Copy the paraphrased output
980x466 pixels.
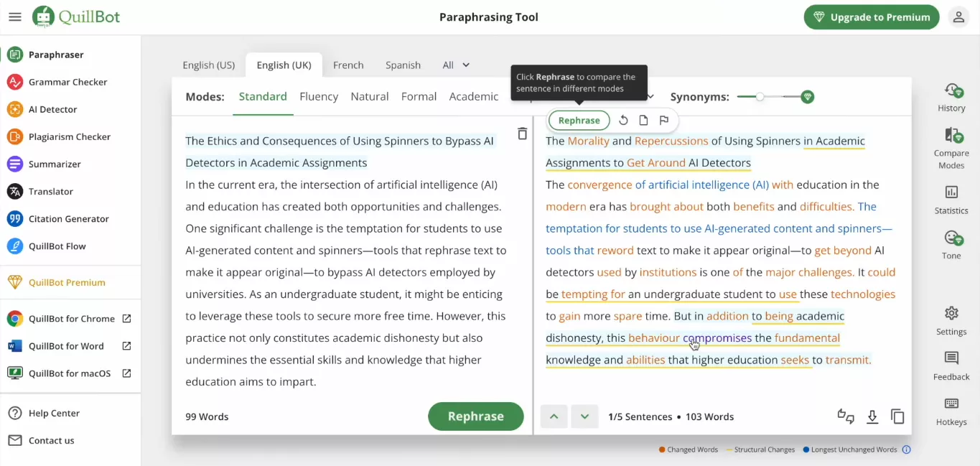pos(897,416)
